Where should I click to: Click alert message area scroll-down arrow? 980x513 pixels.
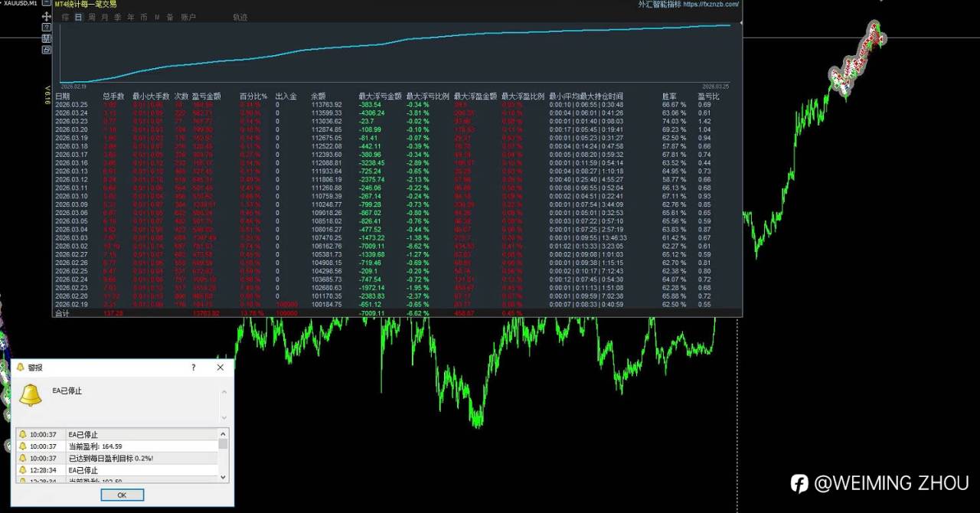tap(224, 418)
